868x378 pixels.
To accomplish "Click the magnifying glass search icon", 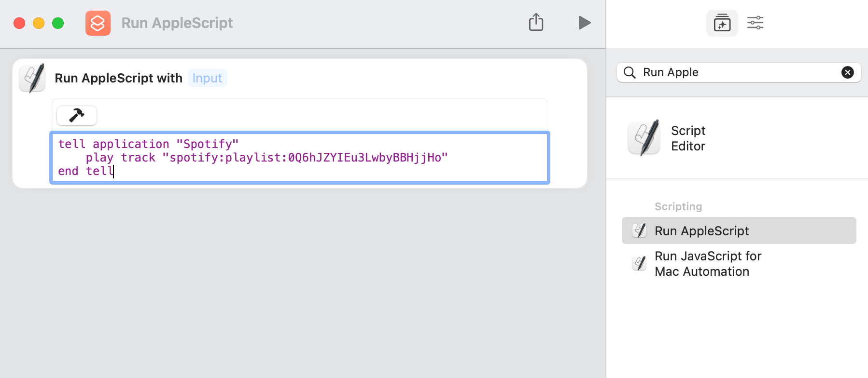I will (630, 72).
